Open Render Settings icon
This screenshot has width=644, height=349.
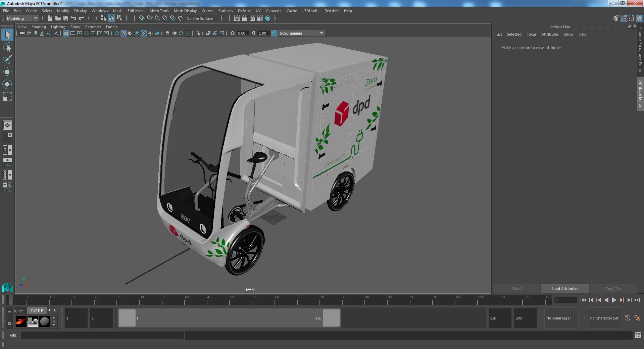click(x=260, y=18)
